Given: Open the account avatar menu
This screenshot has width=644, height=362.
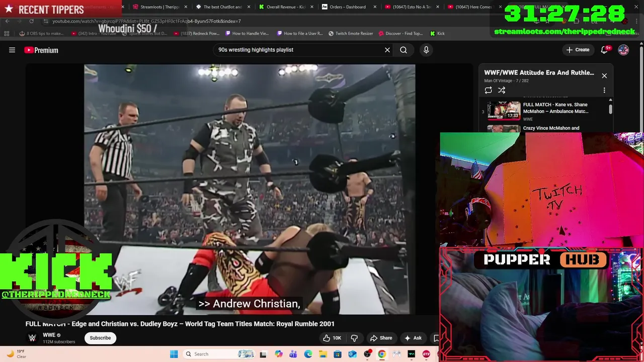Looking at the screenshot, I should (x=623, y=50).
